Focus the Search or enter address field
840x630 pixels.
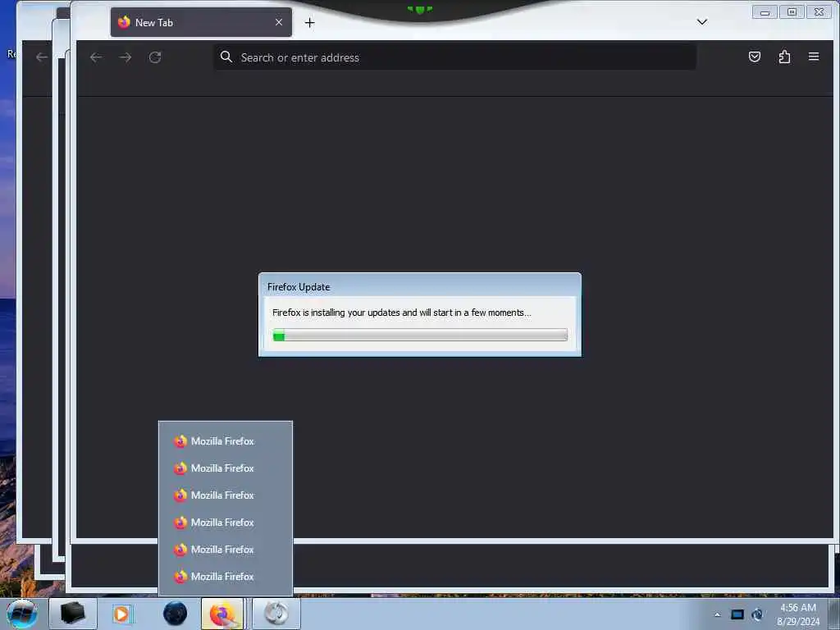[454, 57]
